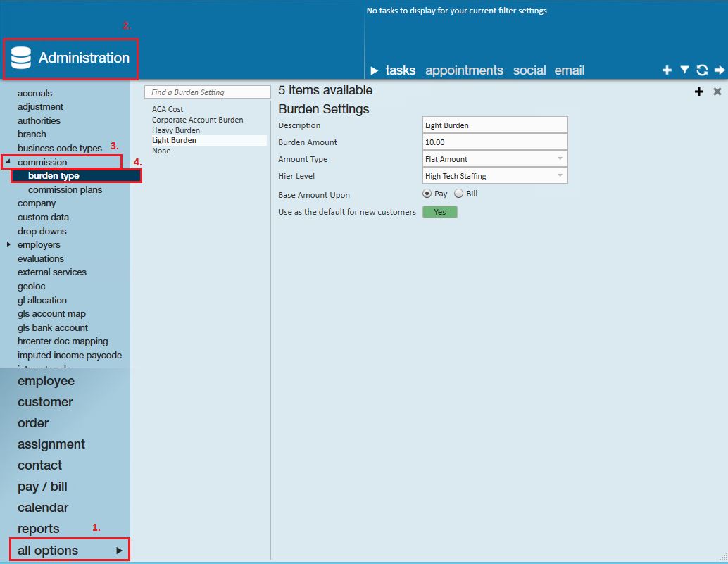
Task: Open accruals in the admin tree
Action: click(x=34, y=94)
